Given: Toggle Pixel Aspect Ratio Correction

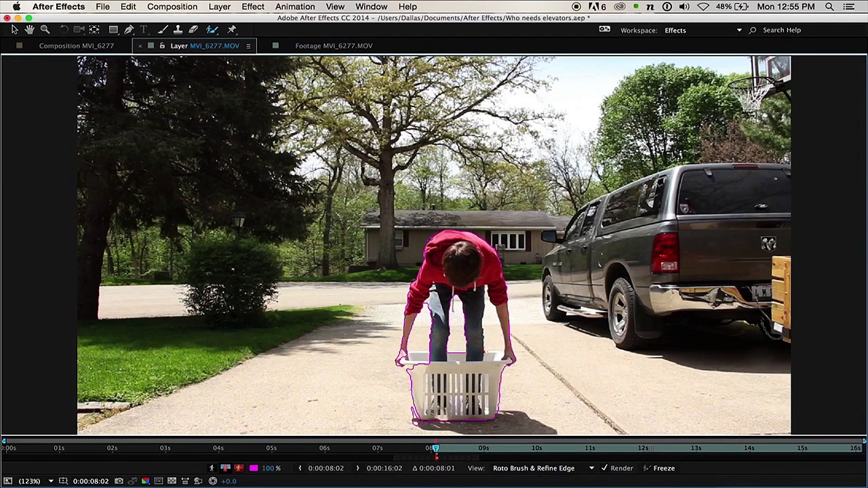Looking at the screenshot, I should (184, 481).
